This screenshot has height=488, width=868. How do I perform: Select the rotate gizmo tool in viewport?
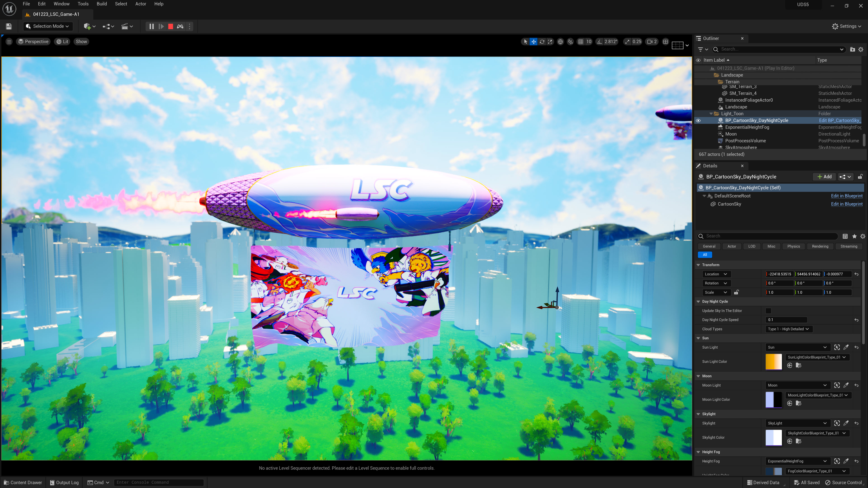[542, 41]
